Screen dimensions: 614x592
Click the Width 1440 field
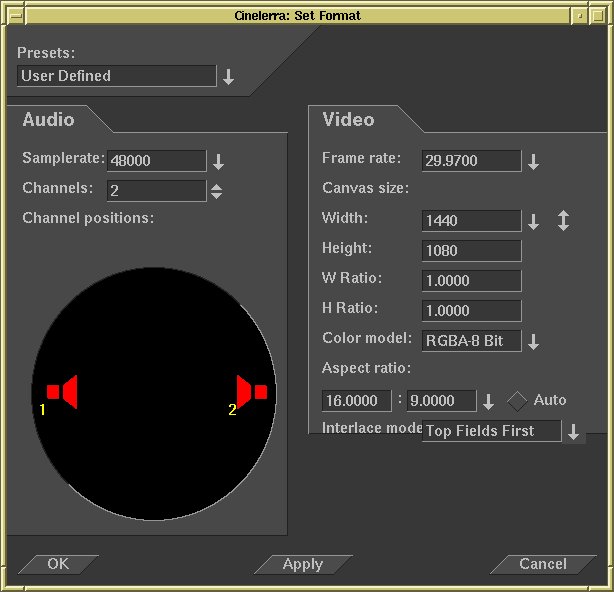click(471, 221)
